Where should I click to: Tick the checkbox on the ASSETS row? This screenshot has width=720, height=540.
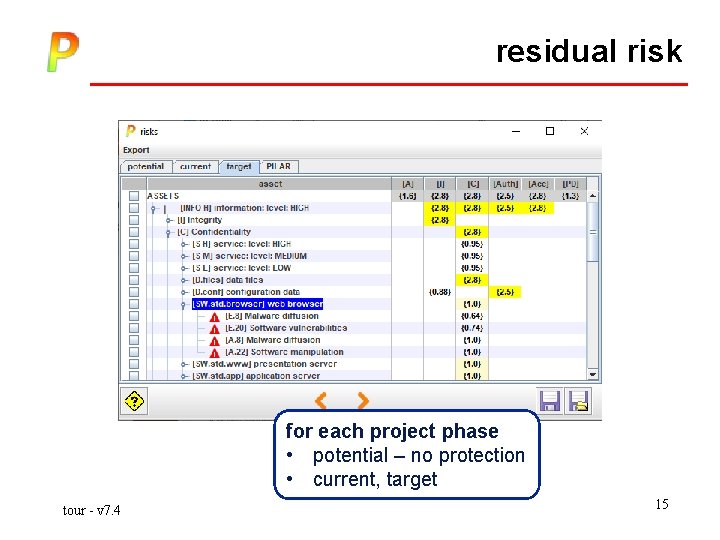pos(134,196)
